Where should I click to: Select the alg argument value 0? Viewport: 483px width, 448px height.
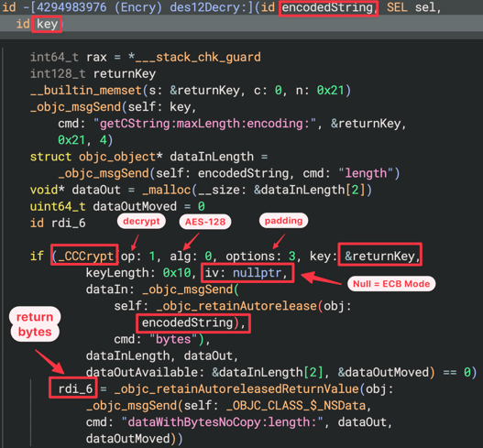(208, 257)
